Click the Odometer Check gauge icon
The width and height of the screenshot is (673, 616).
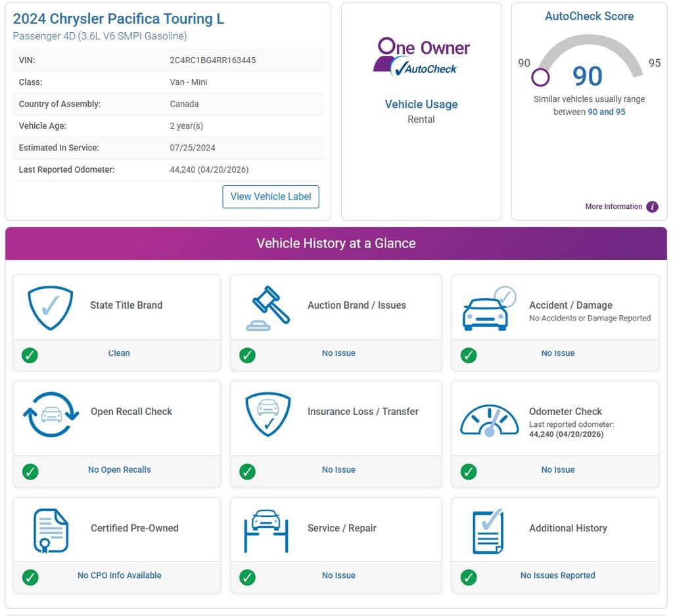point(489,420)
